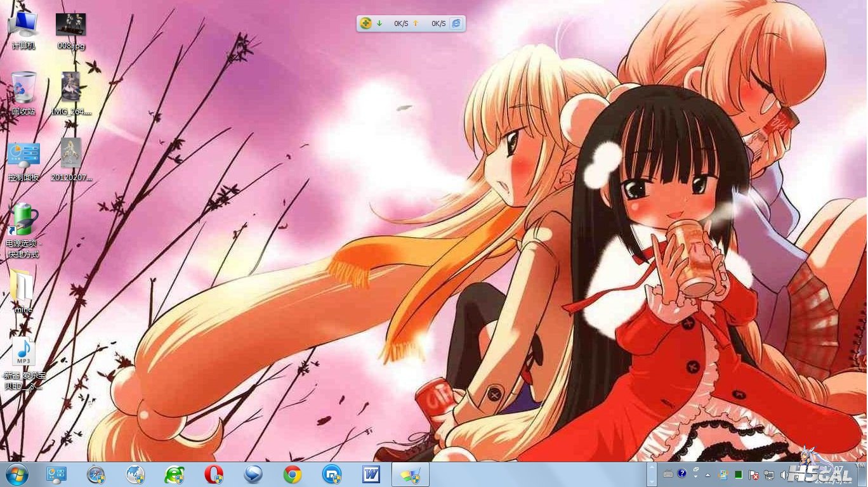Click the language bar restore button

point(696,470)
